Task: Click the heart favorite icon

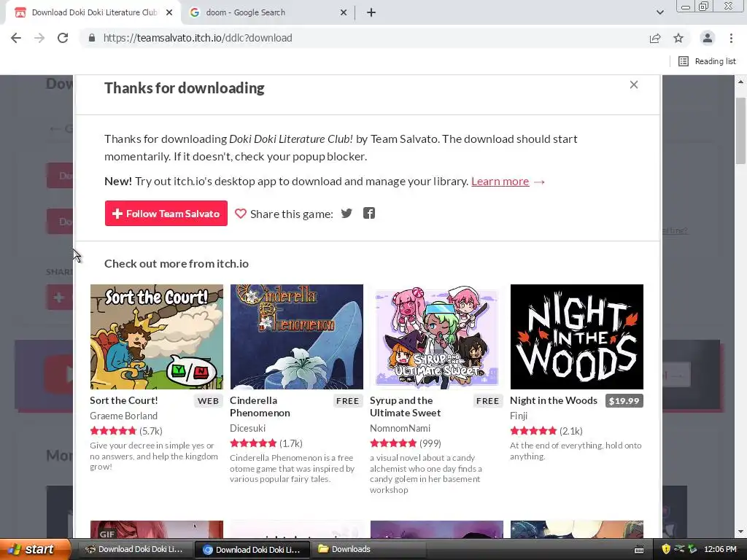Action: 241,214
